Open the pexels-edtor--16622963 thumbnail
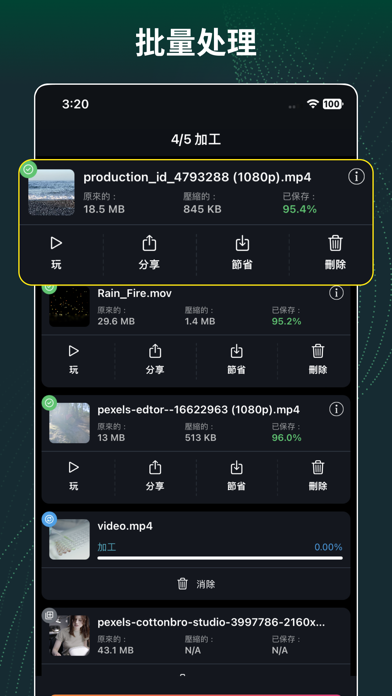 click(69, 423)
